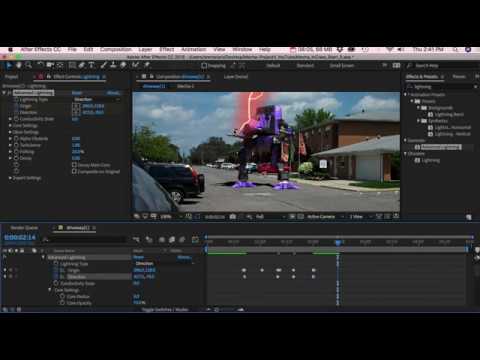480x360 pixels.
Task: Select the Rectangle shape tool
Action: pyautogui.click(x=72, y=65)
